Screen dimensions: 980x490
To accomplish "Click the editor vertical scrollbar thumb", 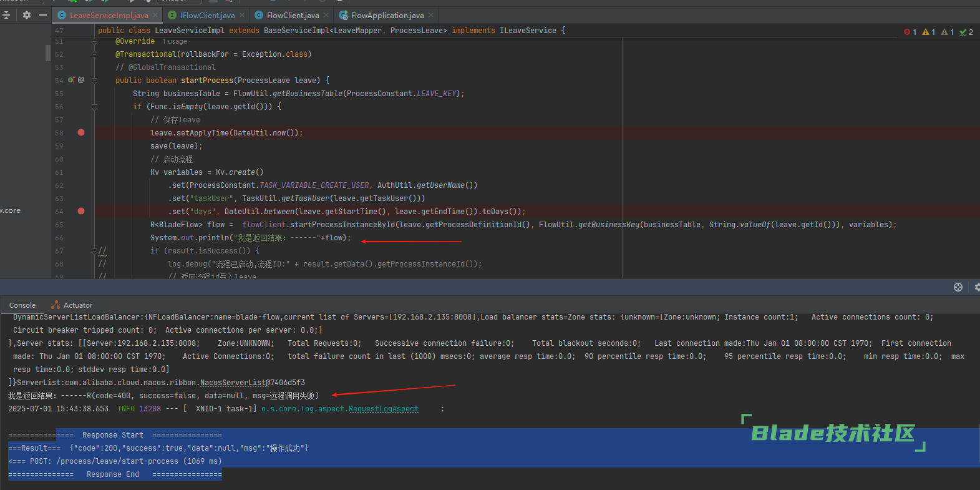I will pyautogui.click(x=48, y=53).
